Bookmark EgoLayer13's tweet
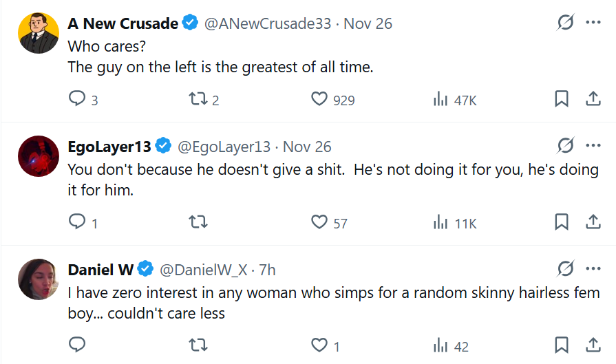The width and height of the screenshot is (616, 364). [562, 222]
